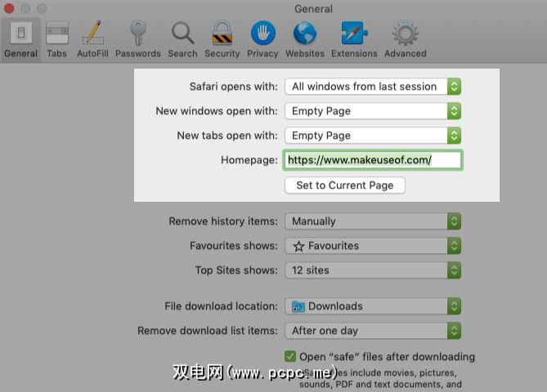This screenshot has height=392, width=547.
Task: Open the 'New windows open with' dropdown
Action: (x=373, y=111)
